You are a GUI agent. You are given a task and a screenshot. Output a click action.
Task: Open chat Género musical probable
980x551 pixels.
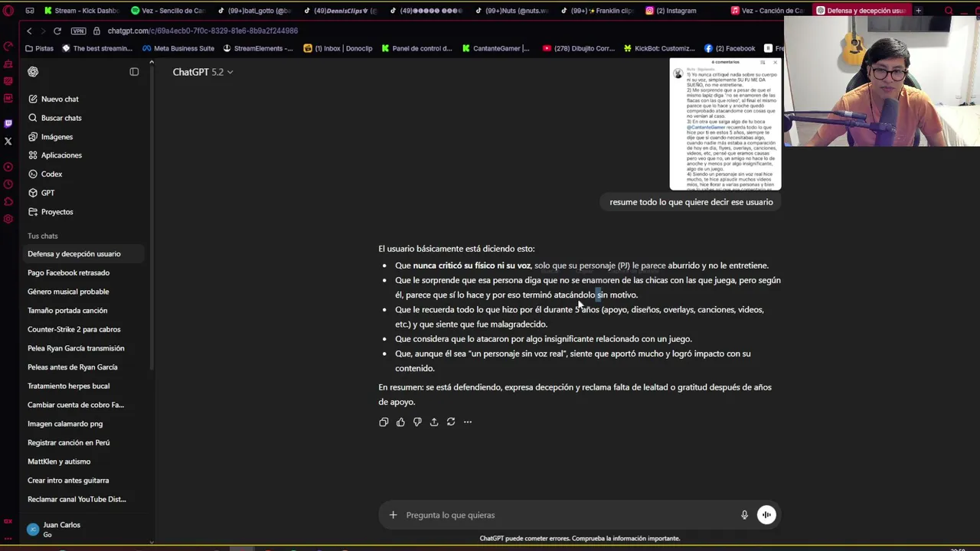tap(68, 292)
